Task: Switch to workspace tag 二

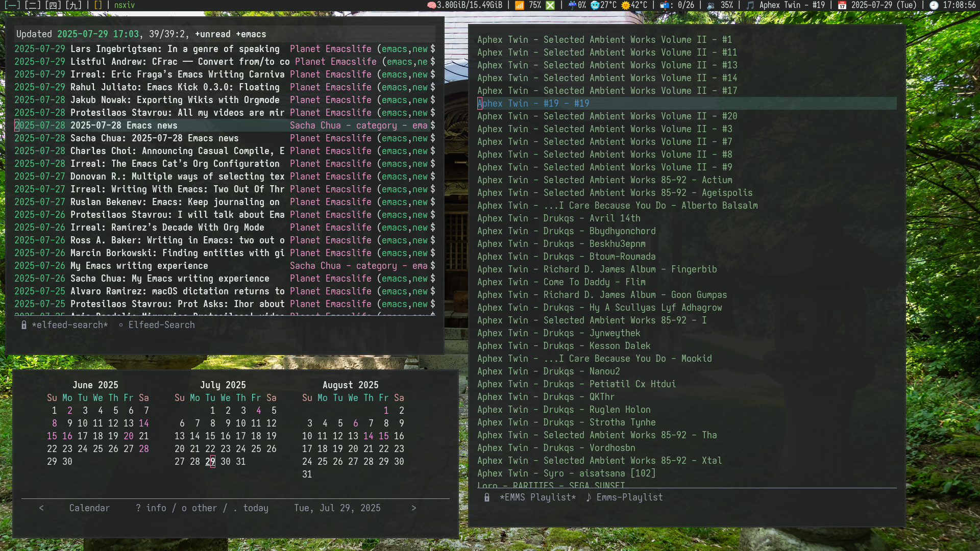Action: pos(33,5)
